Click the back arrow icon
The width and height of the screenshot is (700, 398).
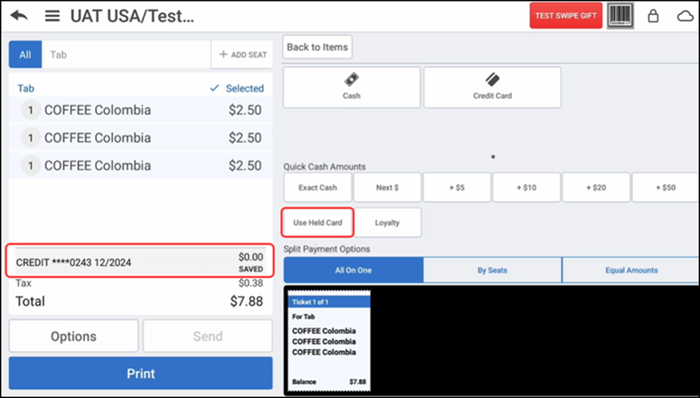pyautogui.click(x=19, y=16)
